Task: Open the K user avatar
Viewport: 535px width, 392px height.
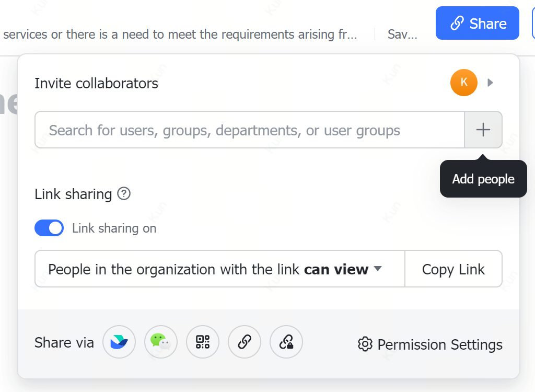Action: click(463, 83)
